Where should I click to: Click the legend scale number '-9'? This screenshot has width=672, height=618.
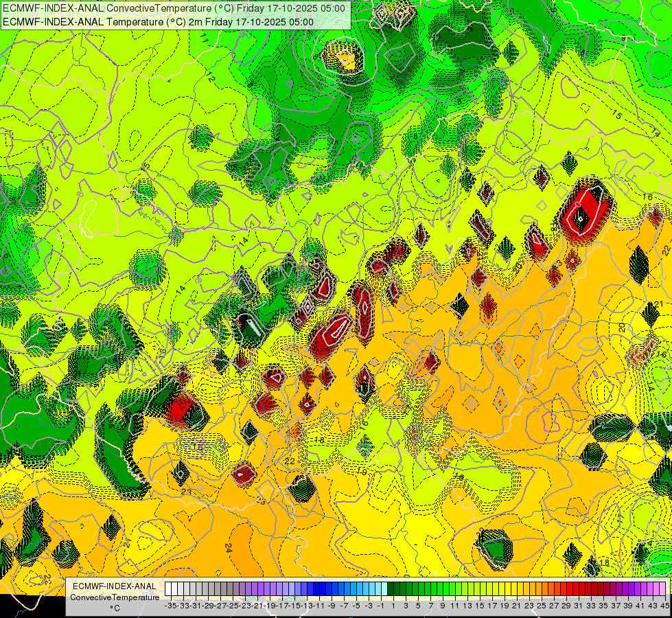[332, 606]
